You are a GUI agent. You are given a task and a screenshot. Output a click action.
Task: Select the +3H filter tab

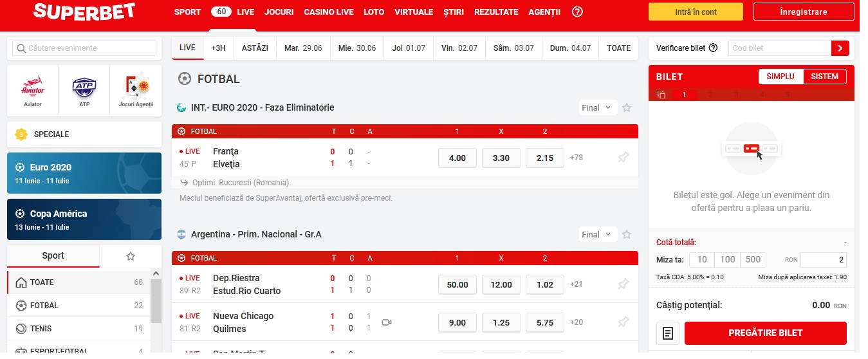pyautogui.click(x=219, y=48)
